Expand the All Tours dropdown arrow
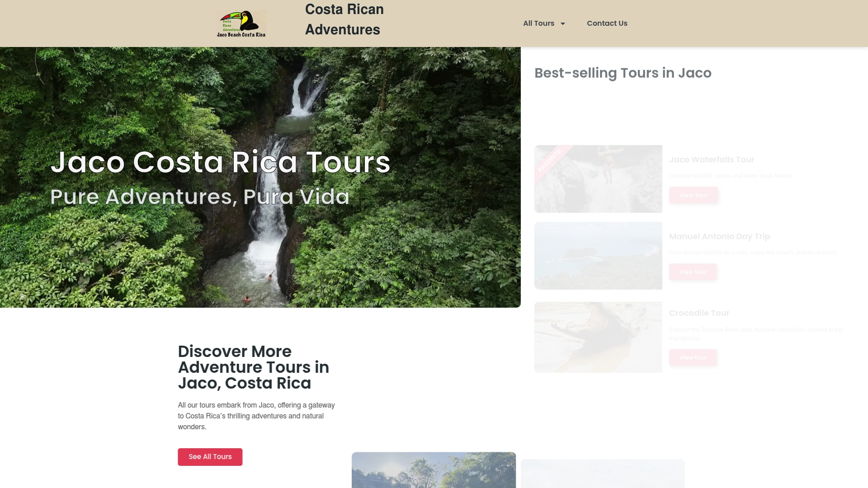The image size is (868, 488). (563, 24)
